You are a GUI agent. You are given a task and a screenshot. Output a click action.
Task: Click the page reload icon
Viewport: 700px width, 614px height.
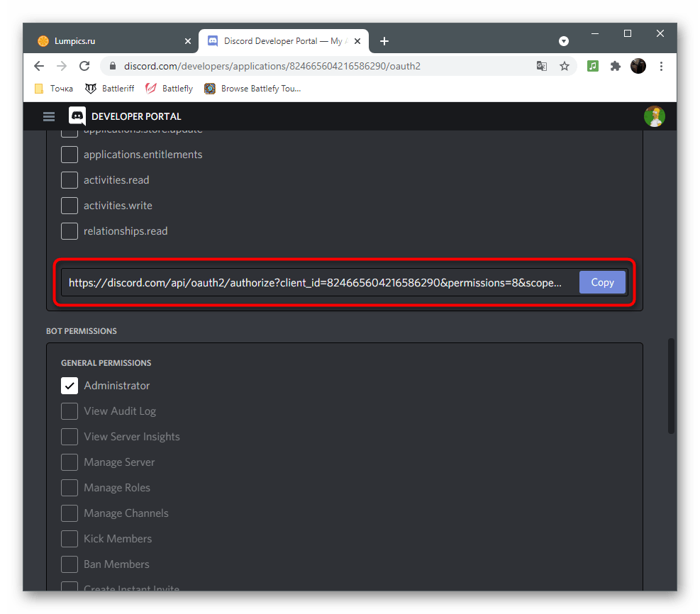point(84,65)
